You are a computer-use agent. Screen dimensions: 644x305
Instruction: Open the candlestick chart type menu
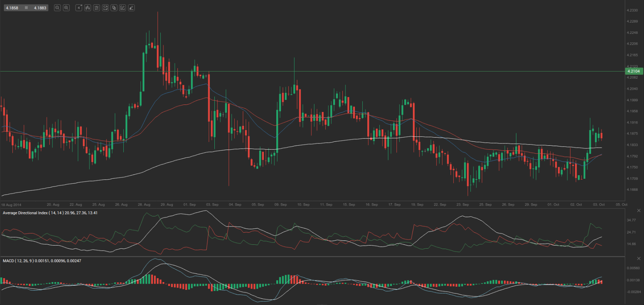pos(88,8)
